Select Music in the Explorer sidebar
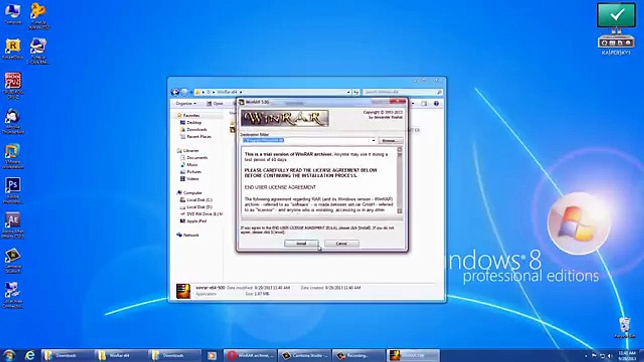This screenshot has width=644, height=362. coord(189,164)
